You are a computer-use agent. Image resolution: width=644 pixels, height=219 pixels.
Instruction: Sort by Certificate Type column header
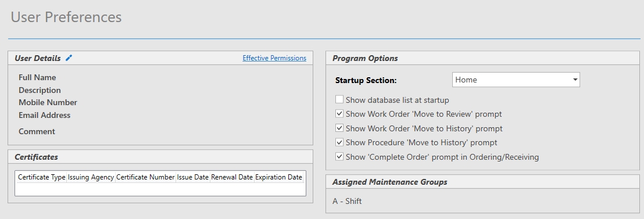(41, 177)
